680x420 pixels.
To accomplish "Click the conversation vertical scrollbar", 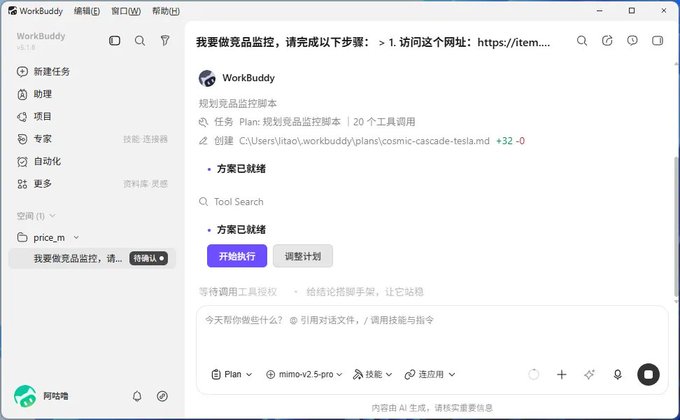I will click(676, 226).
